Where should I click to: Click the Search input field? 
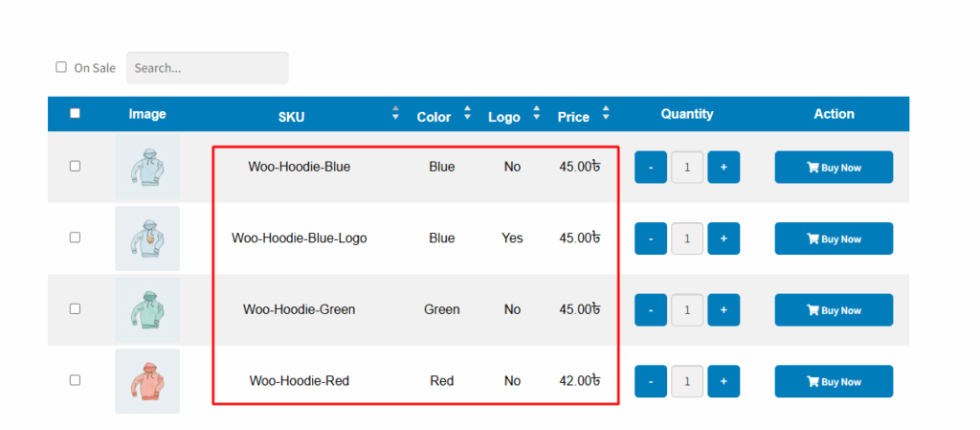click(208, 68)
